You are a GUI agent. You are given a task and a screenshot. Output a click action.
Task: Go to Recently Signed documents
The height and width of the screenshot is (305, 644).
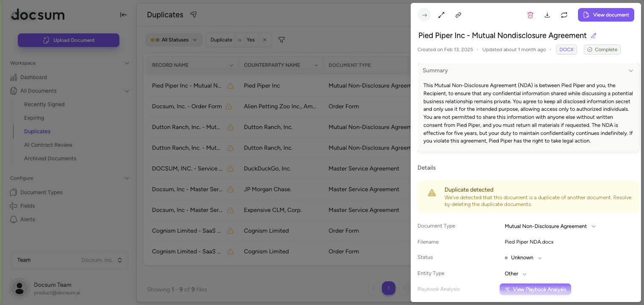pos(44,104)
